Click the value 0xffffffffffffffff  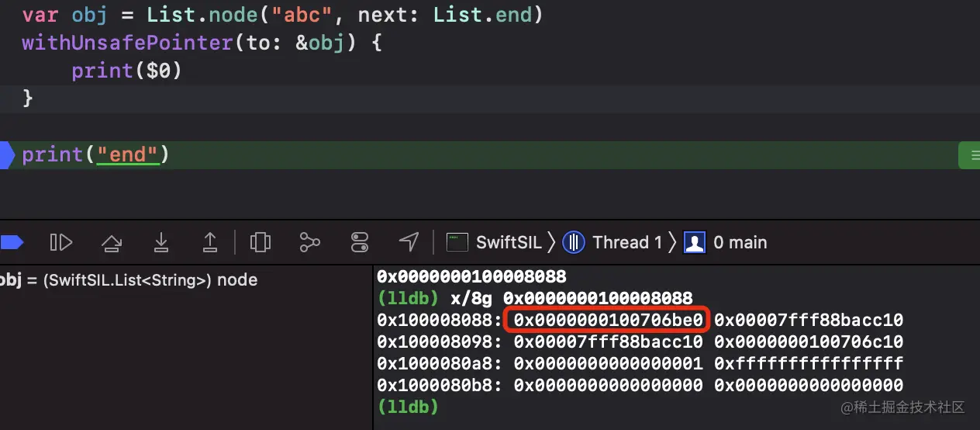809,363
